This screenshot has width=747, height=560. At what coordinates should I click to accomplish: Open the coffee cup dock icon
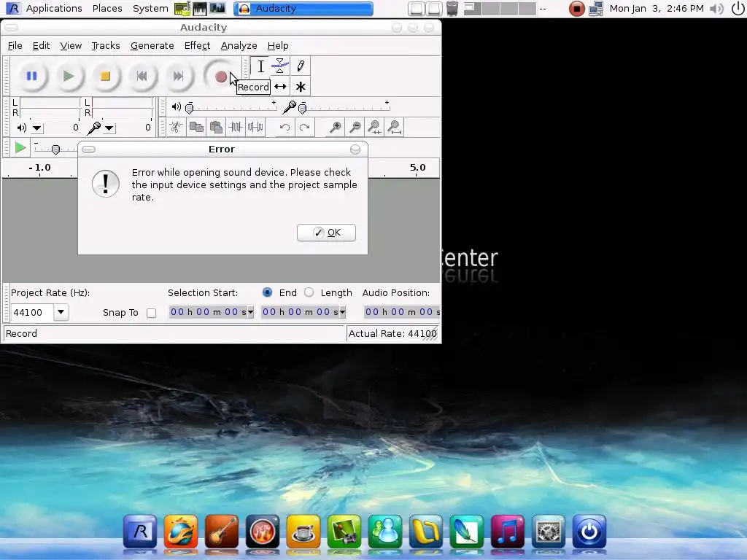[x=303, y=532]
